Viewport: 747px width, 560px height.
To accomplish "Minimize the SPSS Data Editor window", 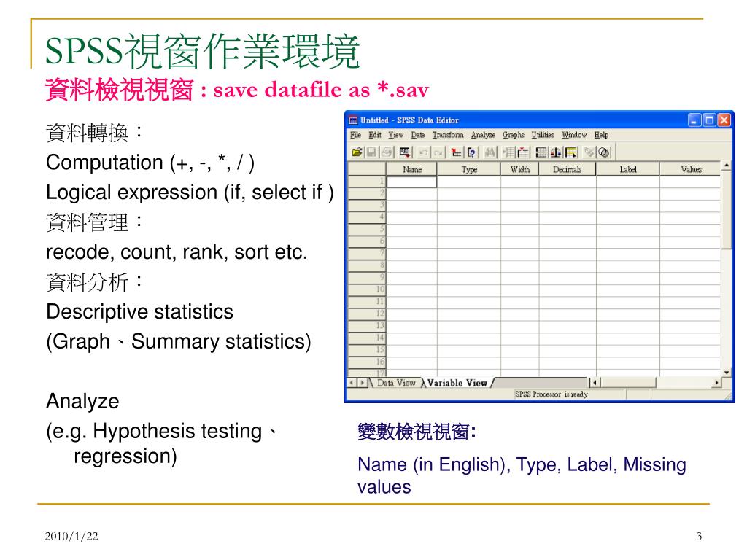I will point(694,120).
